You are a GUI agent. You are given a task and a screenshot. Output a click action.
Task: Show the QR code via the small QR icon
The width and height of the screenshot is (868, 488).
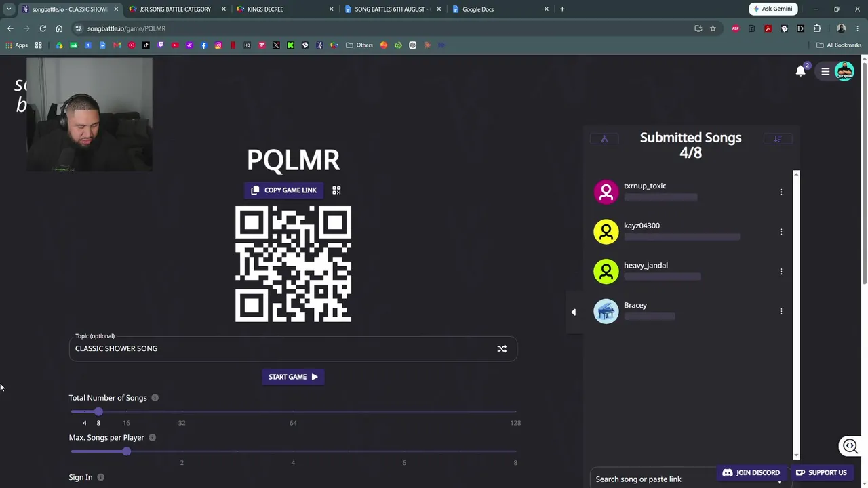336,190
